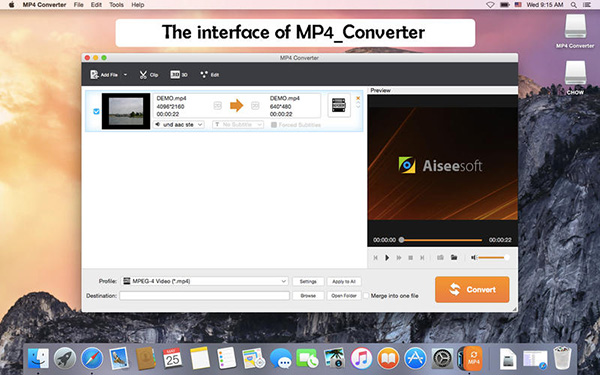This screenshot has height=375, width=600.
Task: Click the Add File toolbar button
Action: tap(104, 75)
